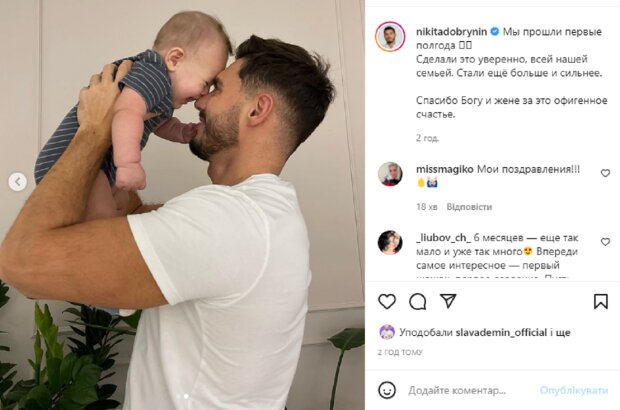Click the Опублікувати button
Viewport: 620px width, 410px height.
pyautogui.click(x=573, y=391)
